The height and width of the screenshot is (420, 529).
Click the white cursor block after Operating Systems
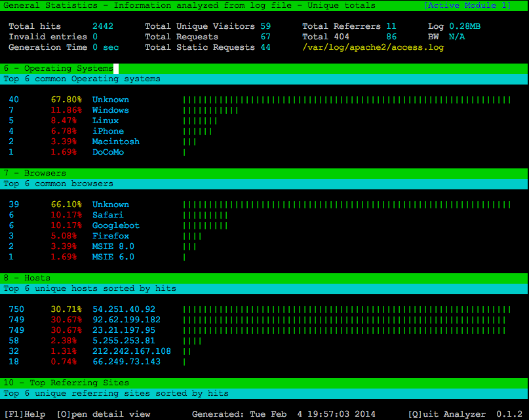116,69
